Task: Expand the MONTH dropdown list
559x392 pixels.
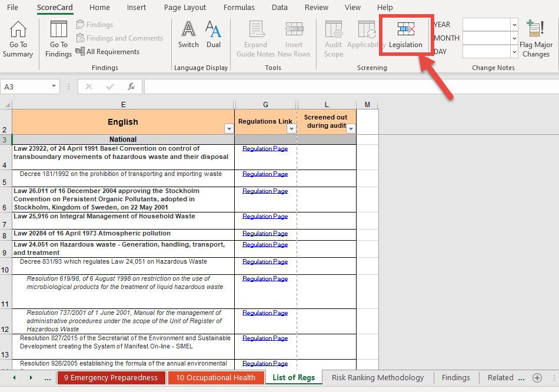Action: (514, 38)
